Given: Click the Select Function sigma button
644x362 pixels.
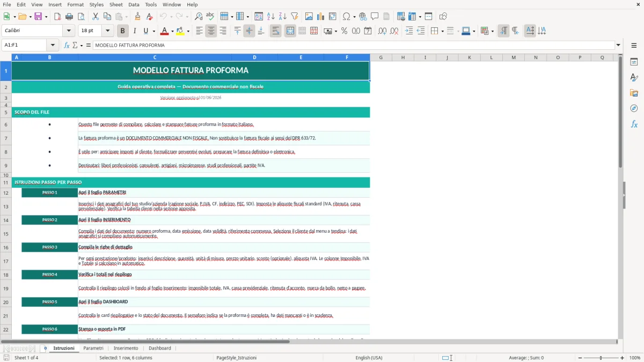Looking at the screenshot, I should (x=75, y=45).
